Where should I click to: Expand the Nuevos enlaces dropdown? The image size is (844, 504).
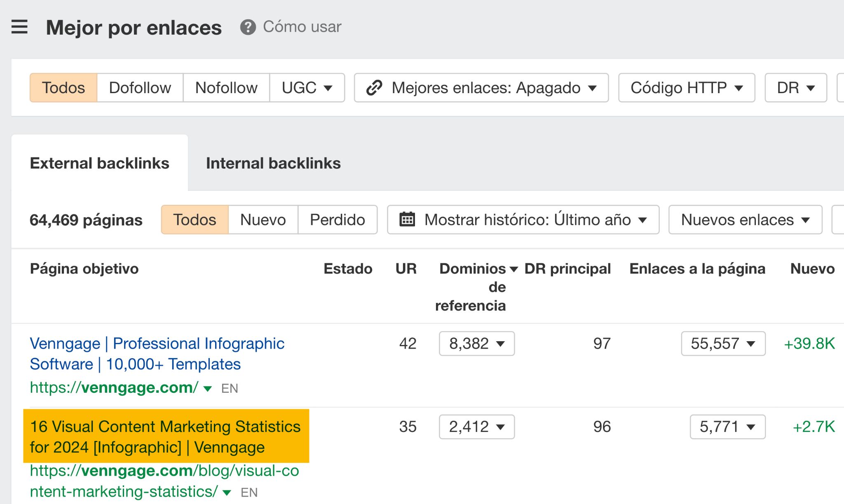pyautogui.click(x=744, y=220)
